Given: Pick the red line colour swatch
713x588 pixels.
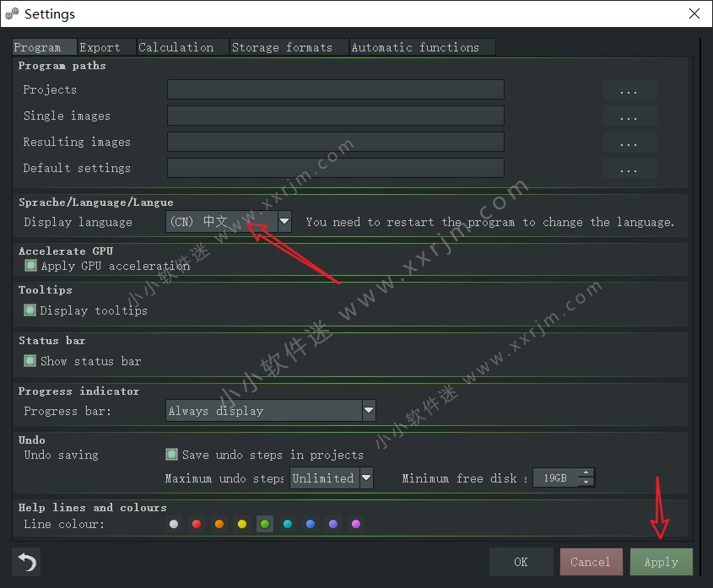Looking at the screenshot, I should point(197,525).
